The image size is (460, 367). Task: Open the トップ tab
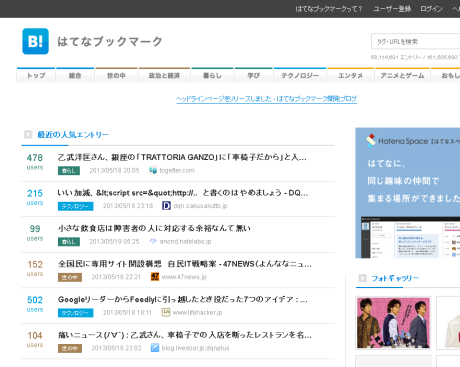[36, 76]
